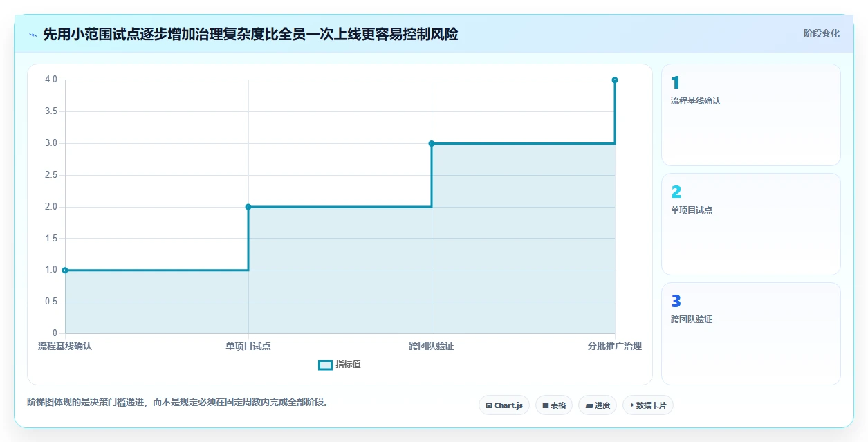
Task: Click the data point at value 3.0
Action: pyautogui.click(x=432, y=143)
